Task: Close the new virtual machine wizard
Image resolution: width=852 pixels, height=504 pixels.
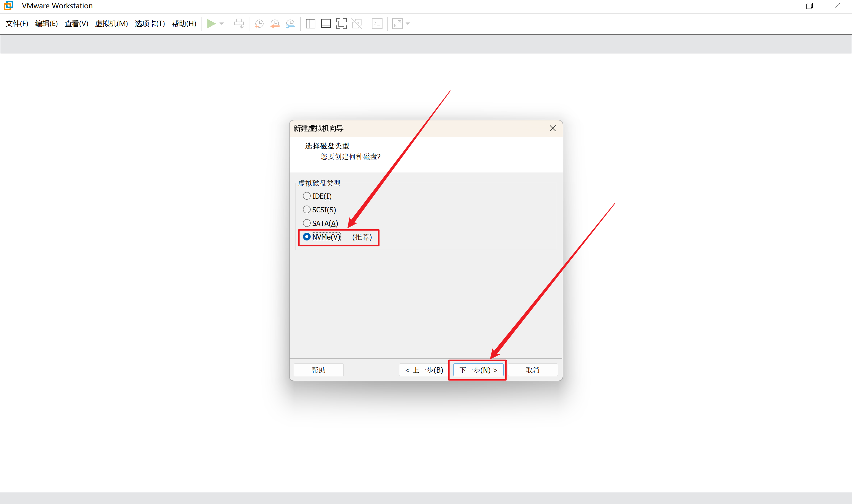Action: tap(553, 128)
